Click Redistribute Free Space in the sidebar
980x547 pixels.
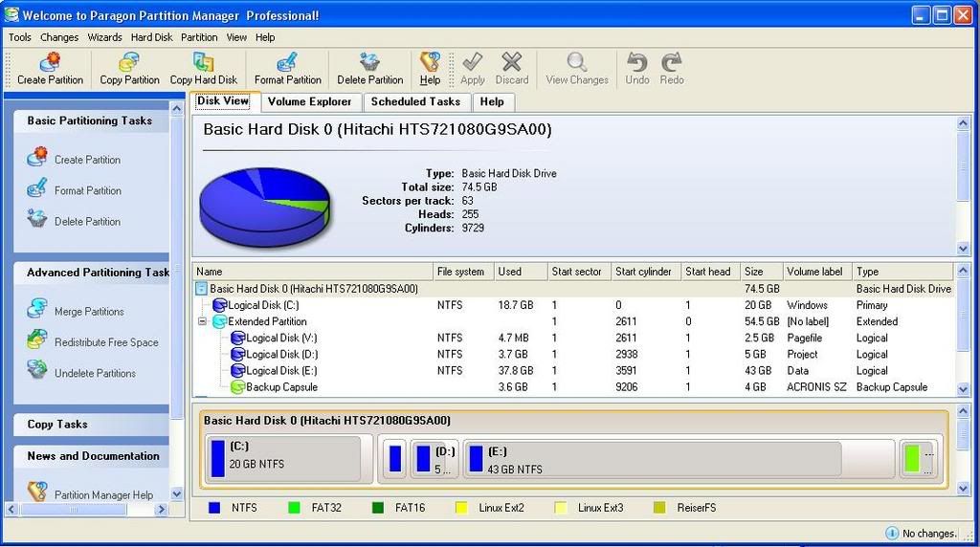point(105,342)
